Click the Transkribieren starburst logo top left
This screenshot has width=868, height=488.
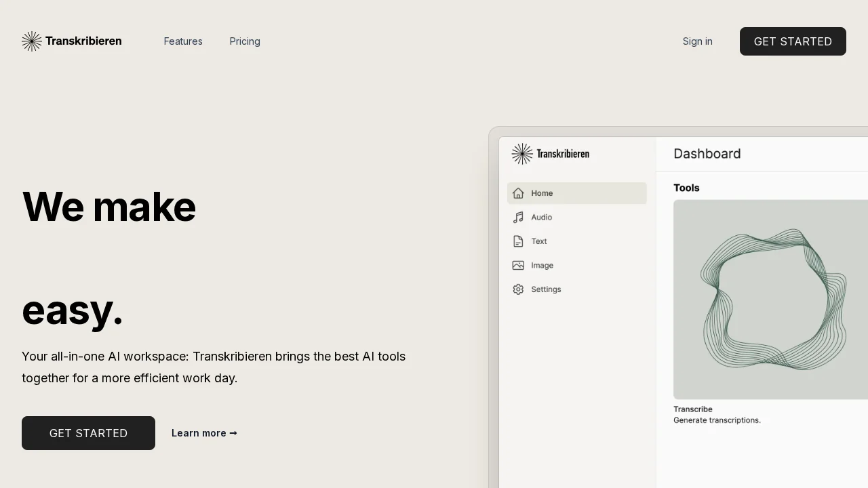[x=31, y=41]
